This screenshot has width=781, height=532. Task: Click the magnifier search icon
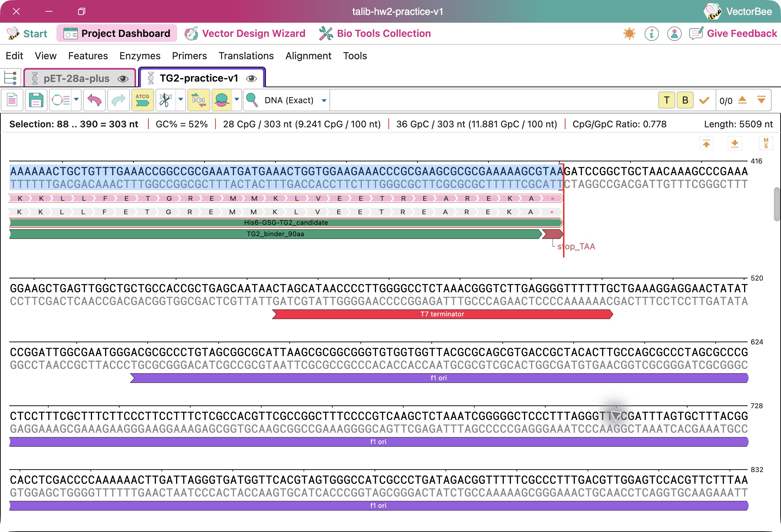(x=252, y=100)
